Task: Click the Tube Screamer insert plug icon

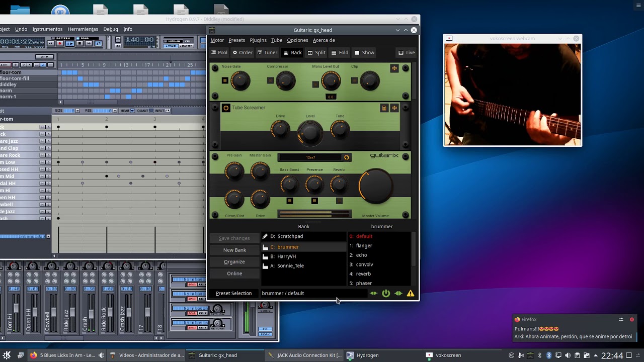Action: tap(394, 108)
